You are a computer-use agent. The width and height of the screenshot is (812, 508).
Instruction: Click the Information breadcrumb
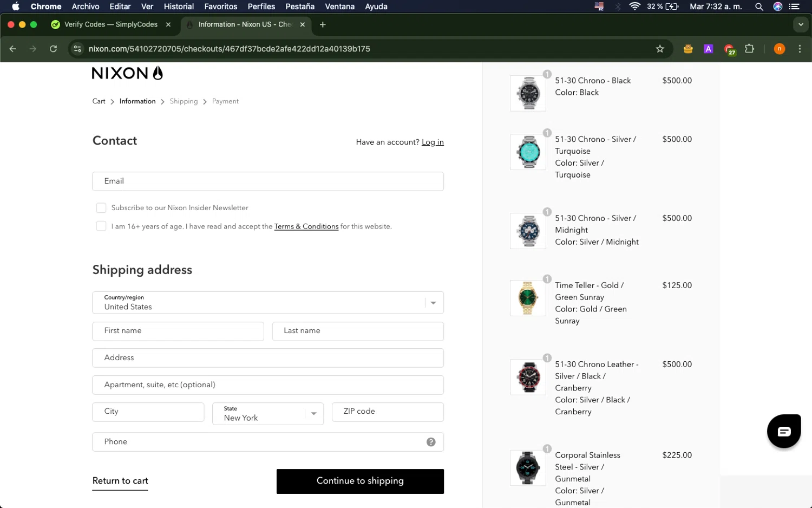[137, 101]
